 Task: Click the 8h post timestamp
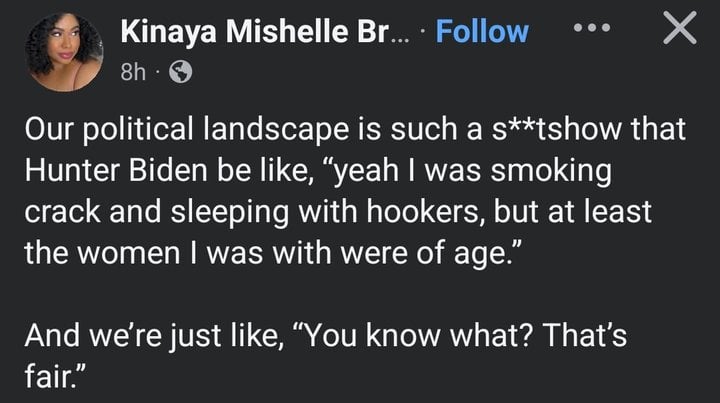tap(132, 74)
